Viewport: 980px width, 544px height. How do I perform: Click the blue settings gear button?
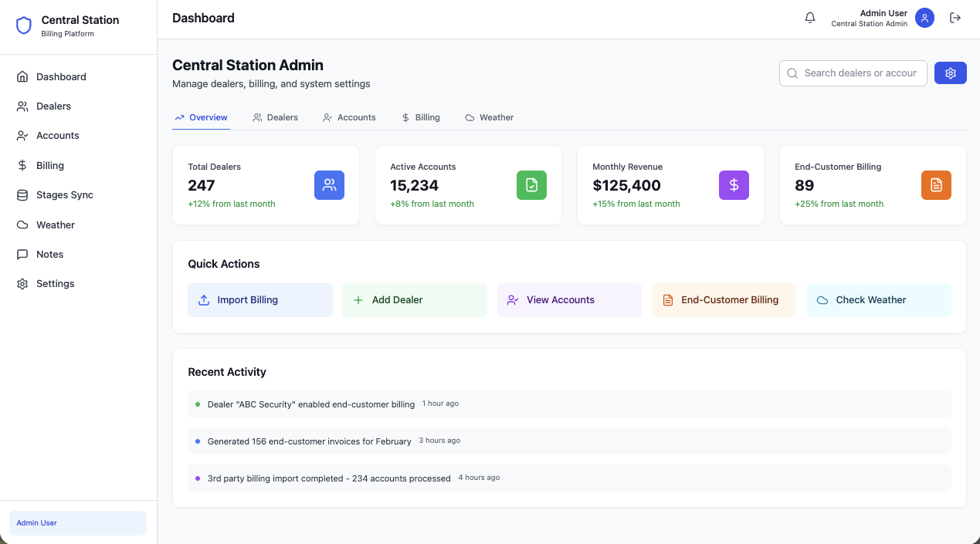point(951,73)
